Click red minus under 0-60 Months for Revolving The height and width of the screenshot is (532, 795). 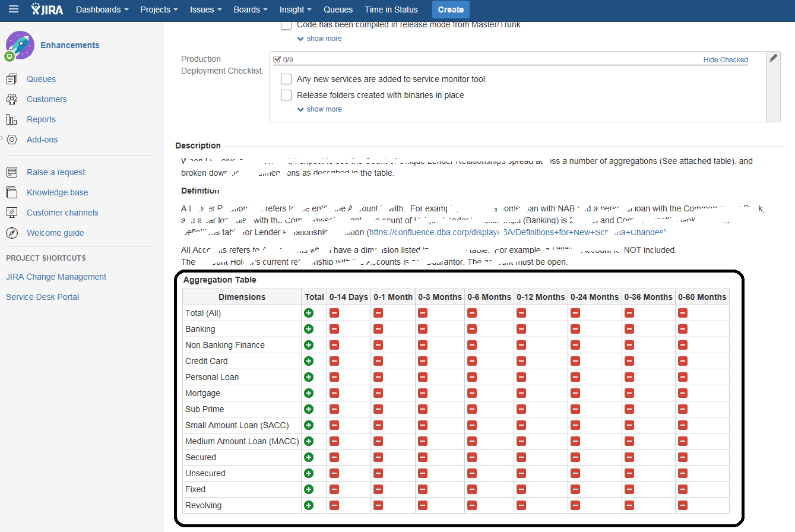(683, 505)
